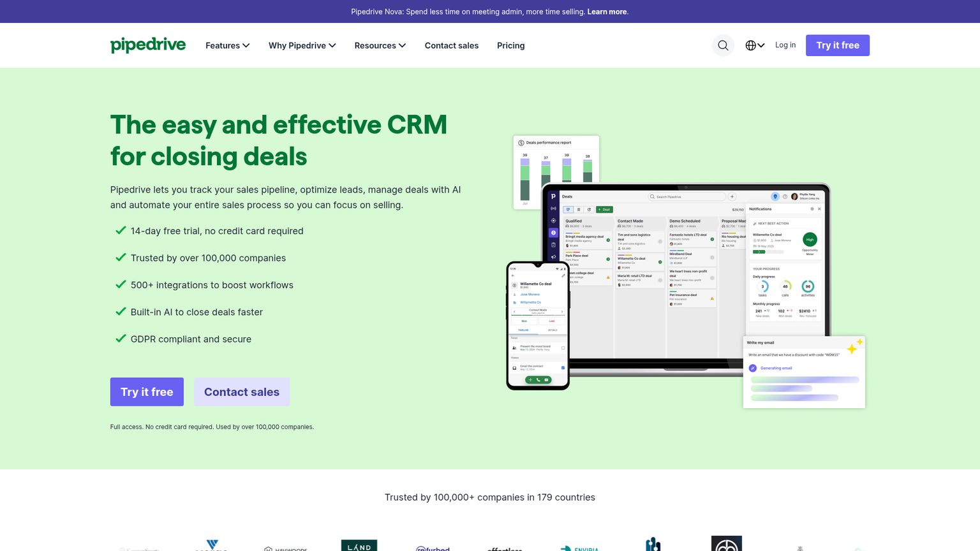Open the search magnifier icon
Image resolution: width=980 pixels, height=551 pixels.
(x=723, y=45)
